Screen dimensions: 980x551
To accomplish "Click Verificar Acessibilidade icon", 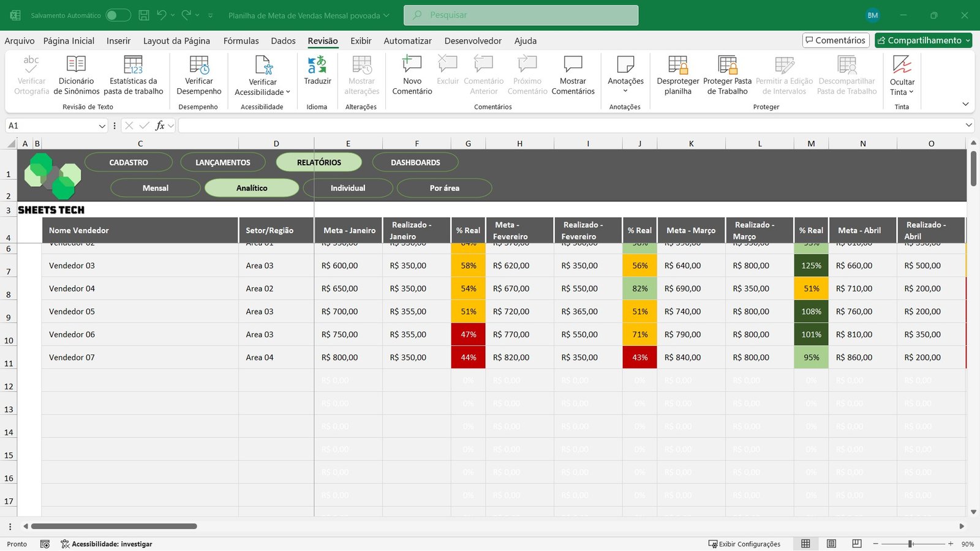I will [x=263, y=65].
